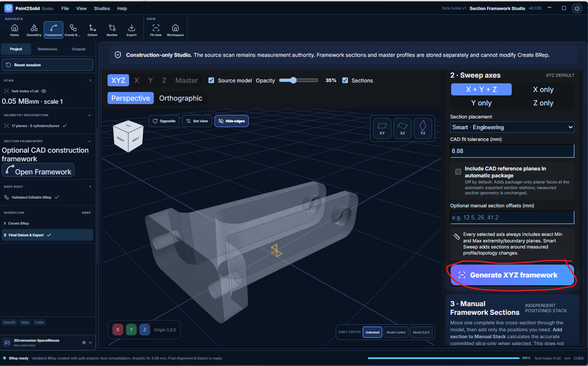Open the Geometry tool

(x=34, y=30)
